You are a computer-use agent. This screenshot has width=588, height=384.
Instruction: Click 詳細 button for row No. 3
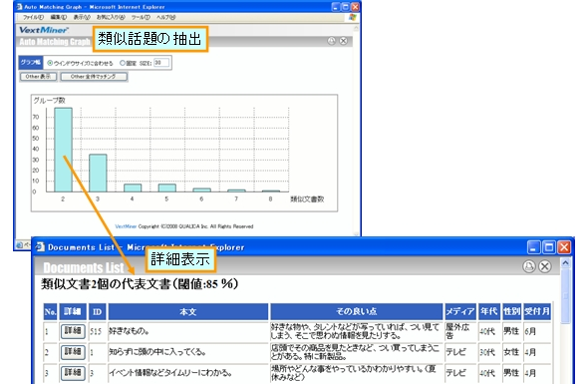(x=73, y=373)
